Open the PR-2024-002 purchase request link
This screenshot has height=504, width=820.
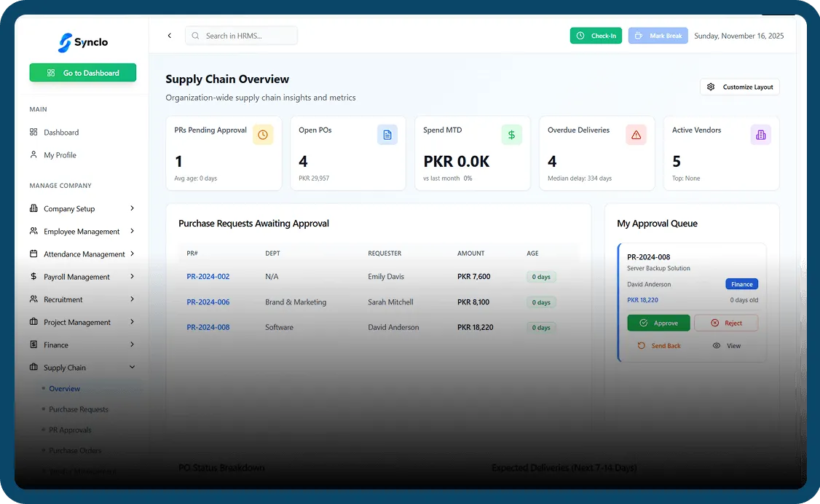208,277
